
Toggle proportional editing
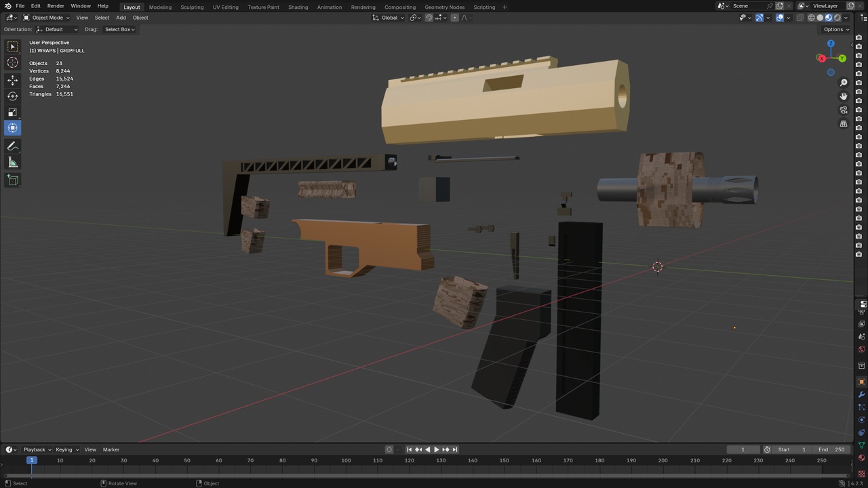tap(454, 18)
